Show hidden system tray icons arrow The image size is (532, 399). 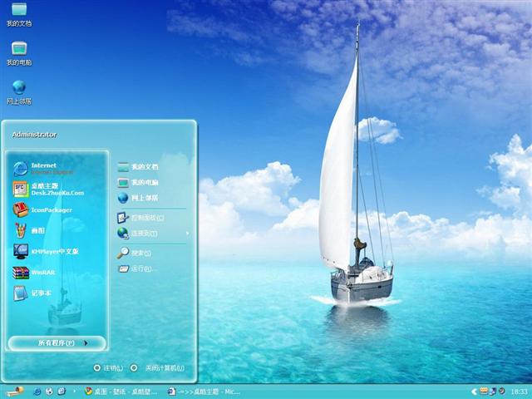click(475, 392)
